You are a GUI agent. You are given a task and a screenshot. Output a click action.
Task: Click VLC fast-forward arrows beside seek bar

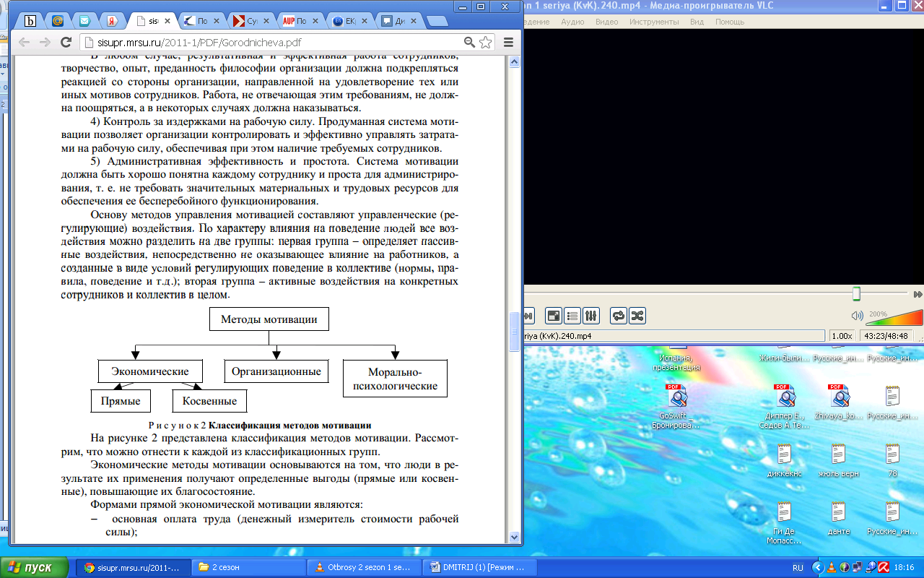918,294
